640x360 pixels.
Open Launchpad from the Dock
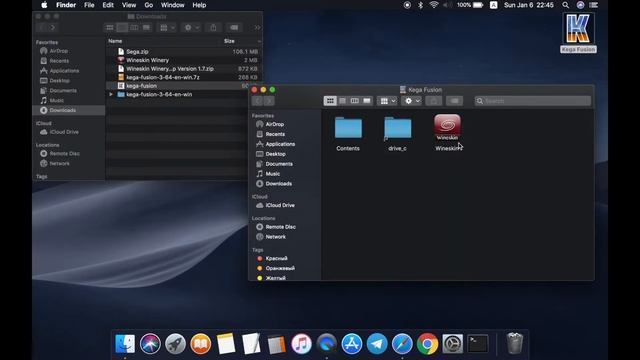click(x=175, y=344)
